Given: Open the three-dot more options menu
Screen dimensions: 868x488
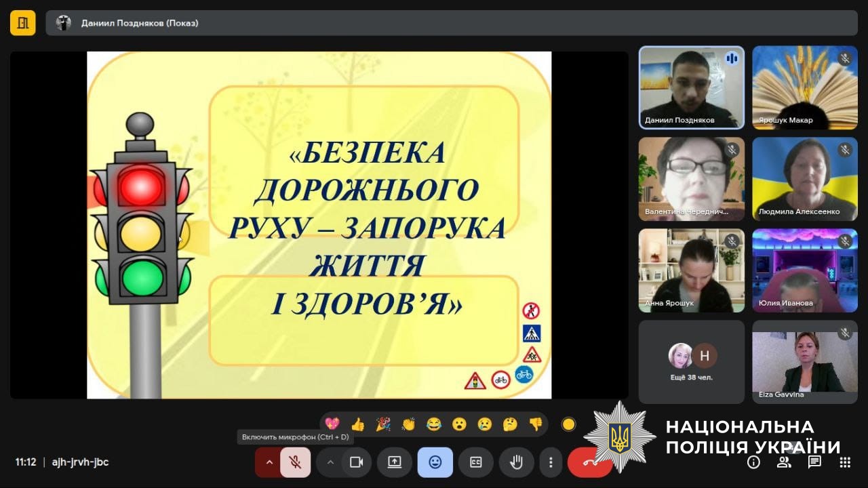Looking at the screenshot, I should (551, 462).
